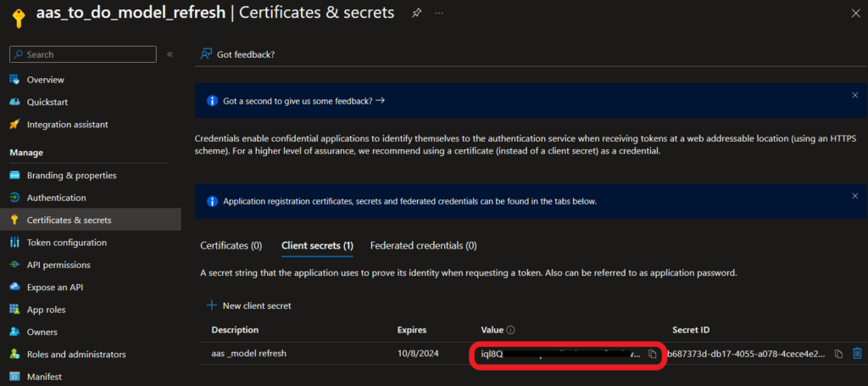Open Roles and administrators
This screenshot has width=868, height=386.
coord(76,355)
